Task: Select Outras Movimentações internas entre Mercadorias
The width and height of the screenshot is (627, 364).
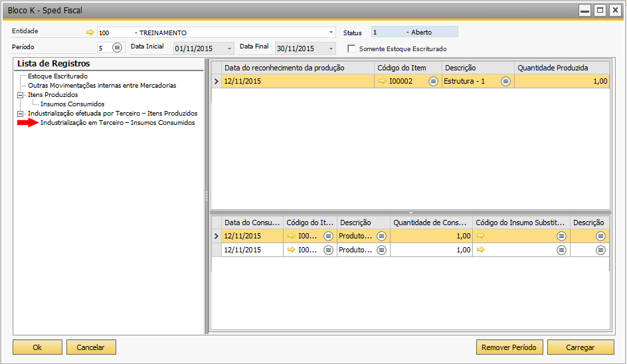Action: click(x=102, y=85)
